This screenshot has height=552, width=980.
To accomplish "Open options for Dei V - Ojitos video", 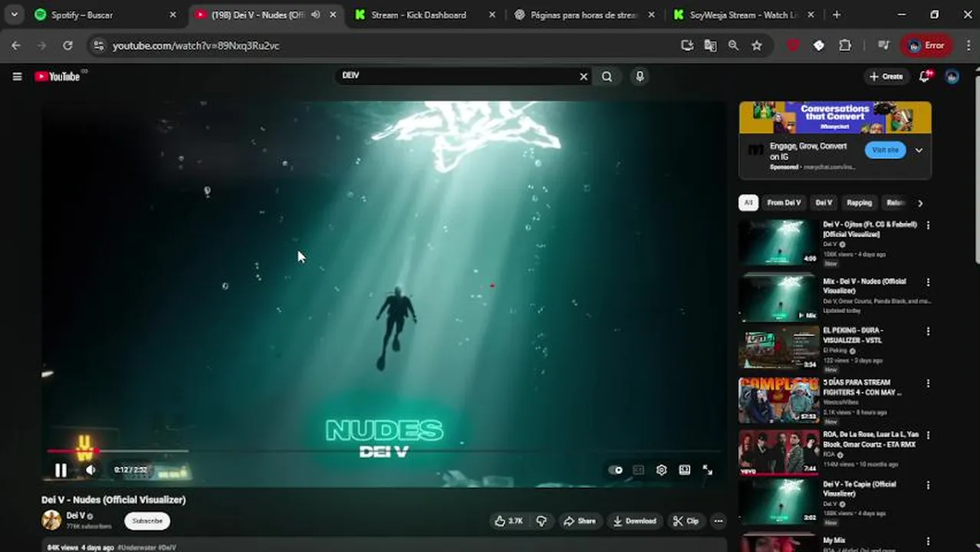I will [x=928, y=225].
